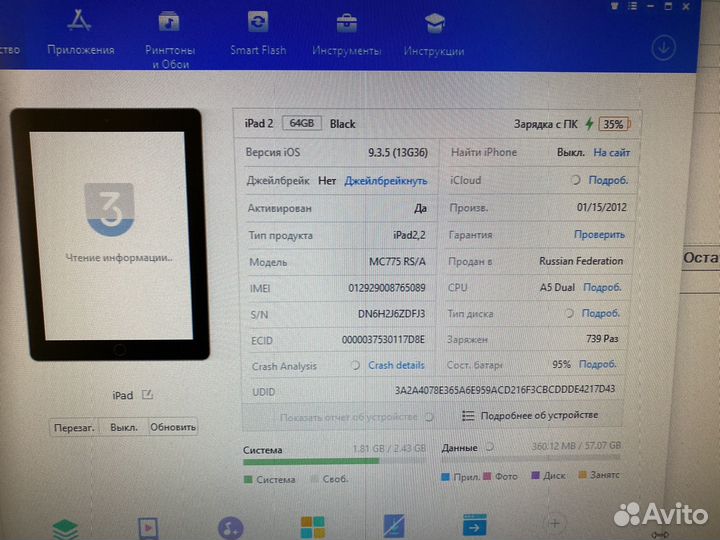Click the Система tab label above storage bar
The height and width of the screenshot is (540, 720).
click(262, 450)
